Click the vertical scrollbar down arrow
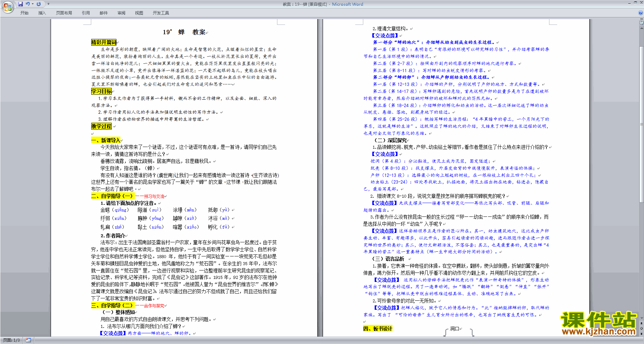This screenshot has width=644, height=344. click(x=642, y=318)
